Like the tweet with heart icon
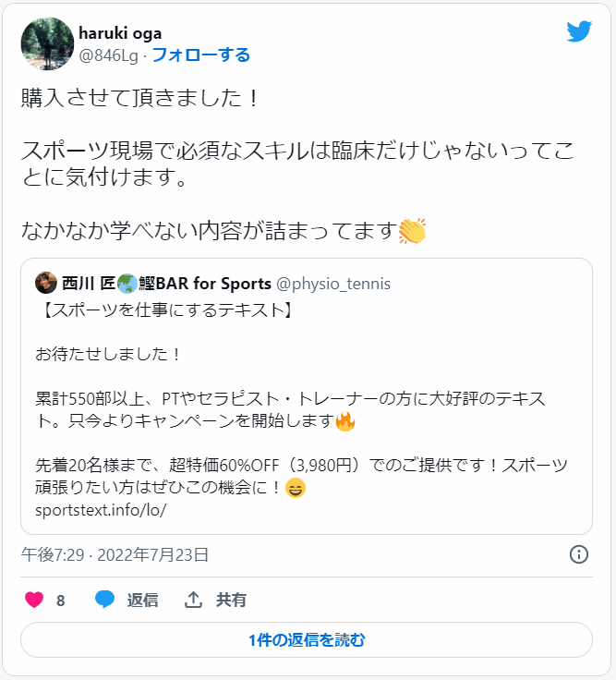This screenshot has height=680, width=616. pyautogui.click(x=34, y=600)
